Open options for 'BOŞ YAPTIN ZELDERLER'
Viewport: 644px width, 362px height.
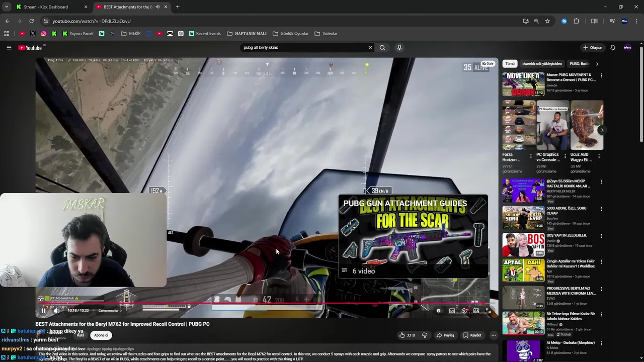pyautogui.click(x=601, y=235)
